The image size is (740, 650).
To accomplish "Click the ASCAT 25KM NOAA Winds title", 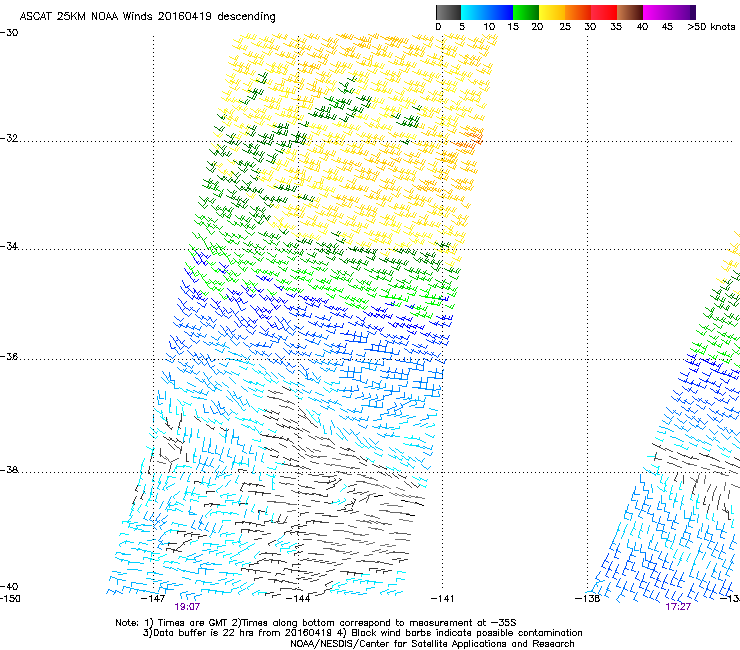I will coord(147,17).
